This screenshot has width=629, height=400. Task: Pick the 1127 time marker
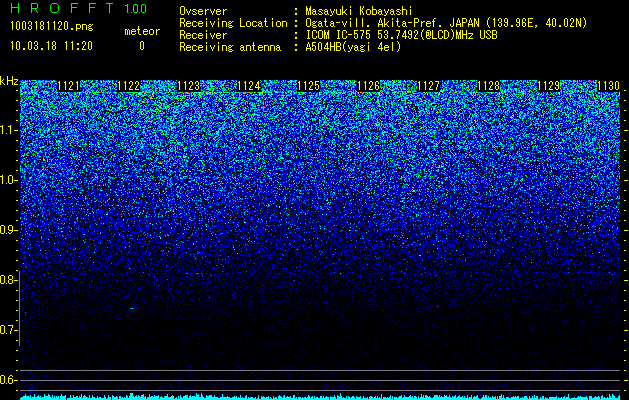(x=428, y=86)
